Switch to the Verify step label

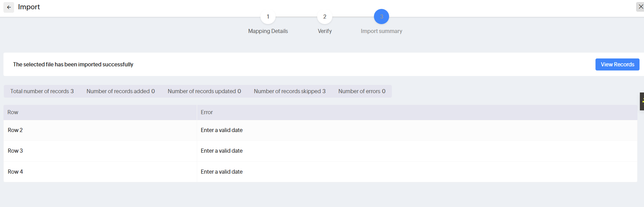click(325, 31)
